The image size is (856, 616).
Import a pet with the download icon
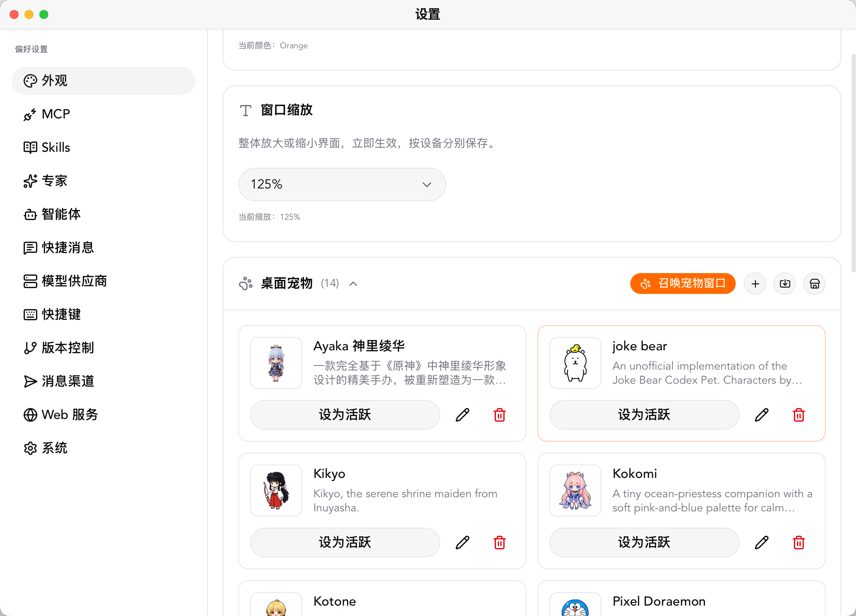(x=785, y=284)
